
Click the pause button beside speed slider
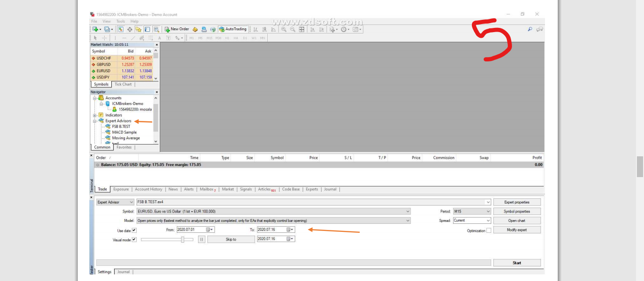(201, 239)
